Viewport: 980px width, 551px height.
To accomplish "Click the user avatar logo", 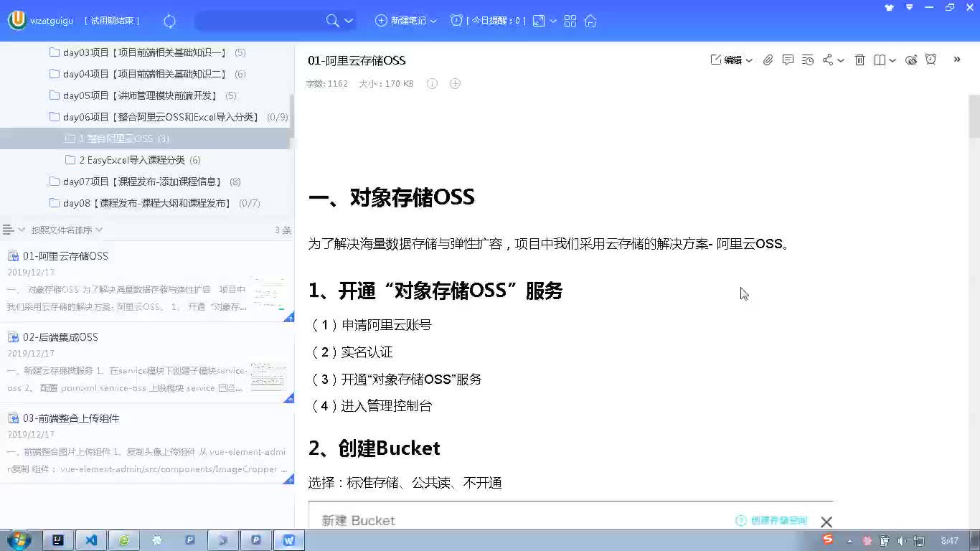I will pos(17,20).
